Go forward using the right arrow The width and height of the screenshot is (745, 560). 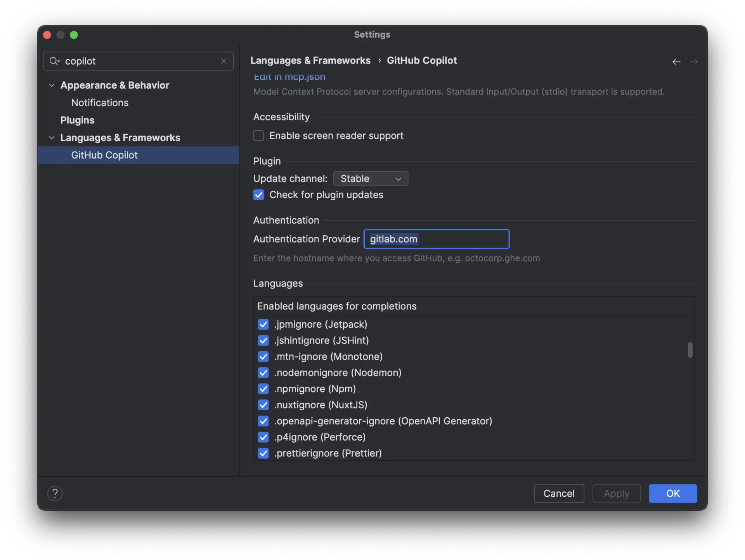[x=694, y=62]
